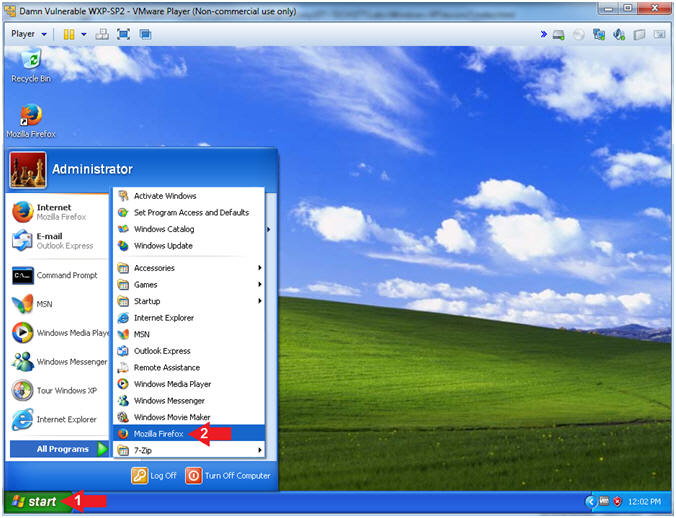This screenshot has height=518, width=676.
Task: Open E-mail Outlook Express pinned item
Action: click(x=58, y=241)
